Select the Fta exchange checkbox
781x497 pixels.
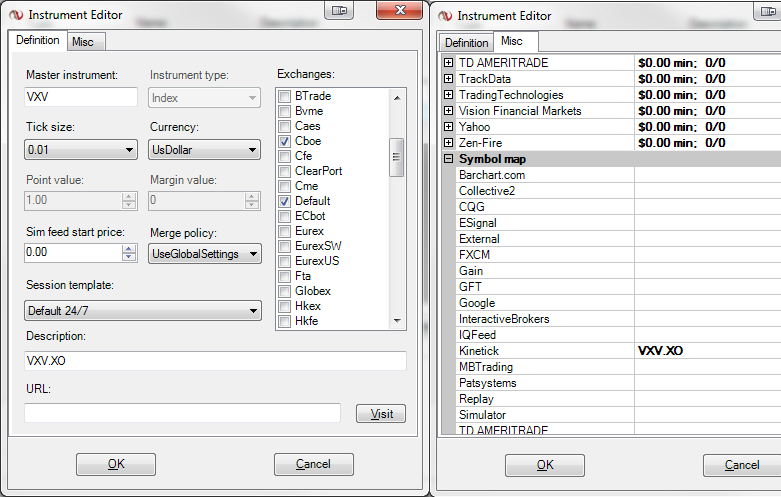(284, 276)
